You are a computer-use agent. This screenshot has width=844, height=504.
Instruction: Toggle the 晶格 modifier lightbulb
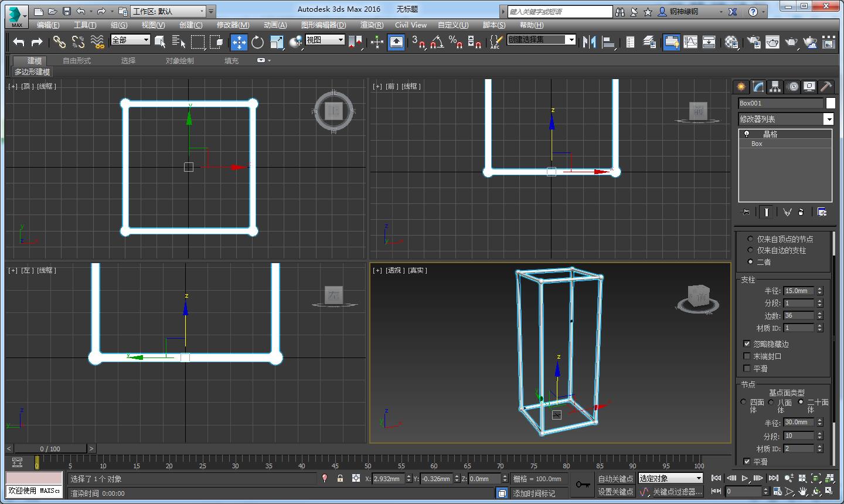747,134
